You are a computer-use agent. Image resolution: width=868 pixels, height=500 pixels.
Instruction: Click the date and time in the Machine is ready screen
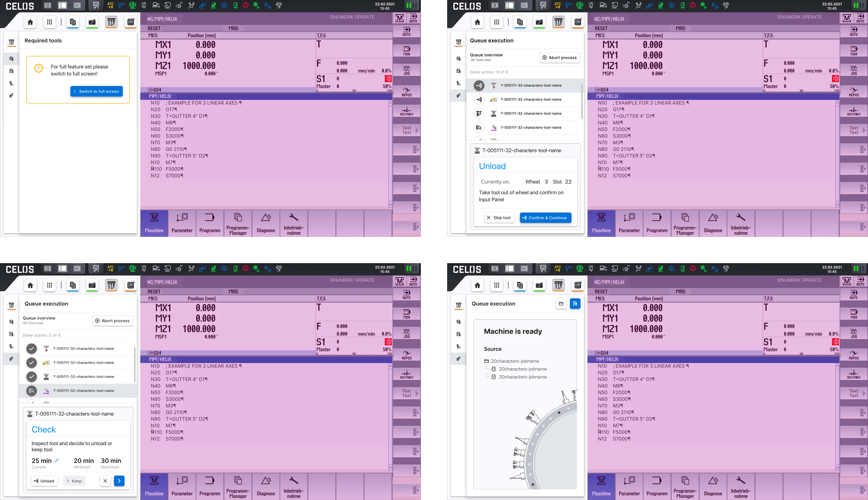(x=832, y=269)
